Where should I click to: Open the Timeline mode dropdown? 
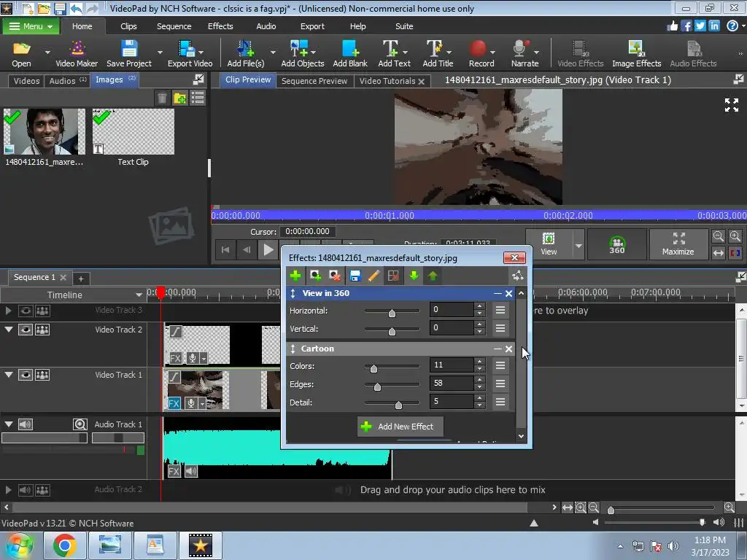tap(139, 295)
